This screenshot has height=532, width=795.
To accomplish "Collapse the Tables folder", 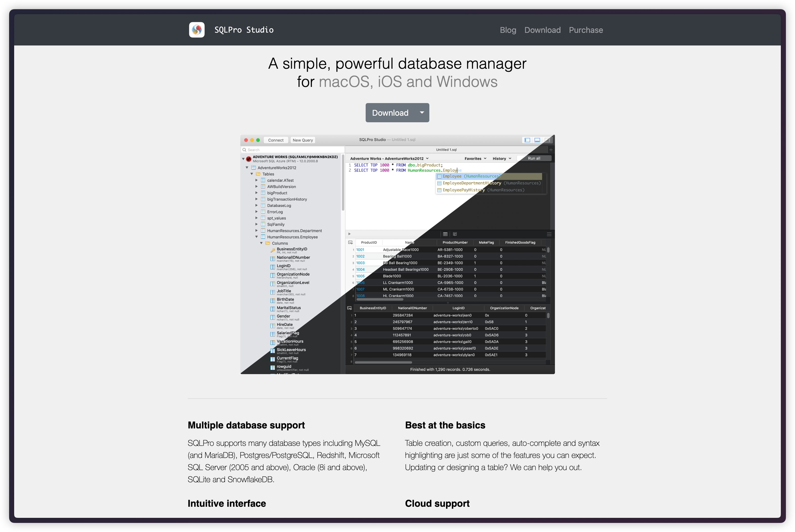I will 252,174.
